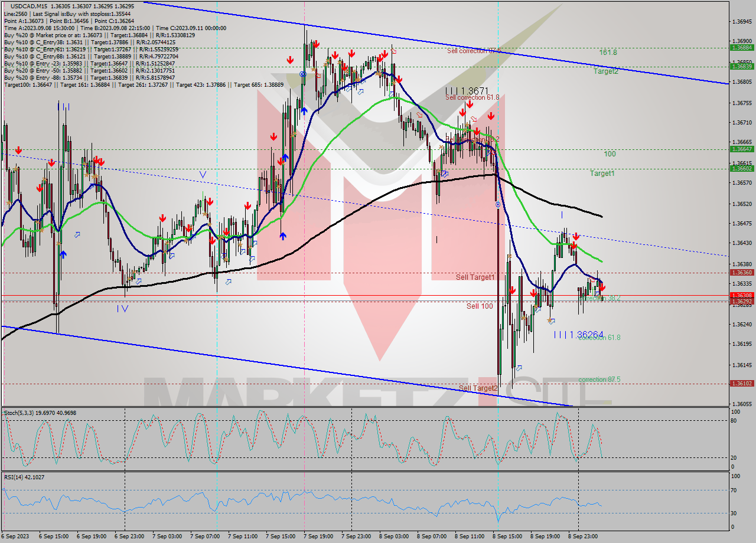Click the 'Buy %20 @ Entry -50' line

click(89, 70)
